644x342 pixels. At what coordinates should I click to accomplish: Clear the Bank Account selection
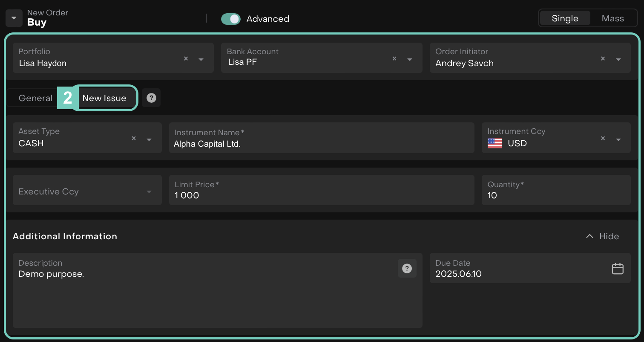pos(394,59)
